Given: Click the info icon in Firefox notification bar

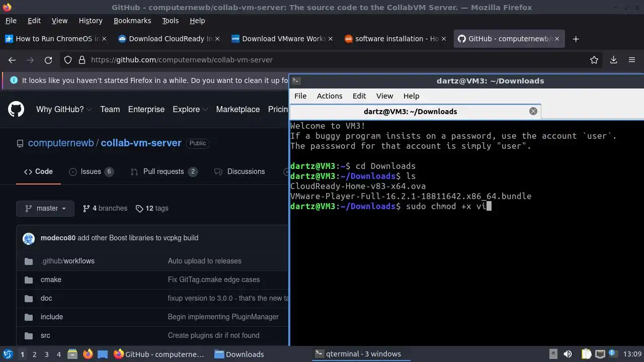Looking at the screenshot, I should click(x=14, y=80).
